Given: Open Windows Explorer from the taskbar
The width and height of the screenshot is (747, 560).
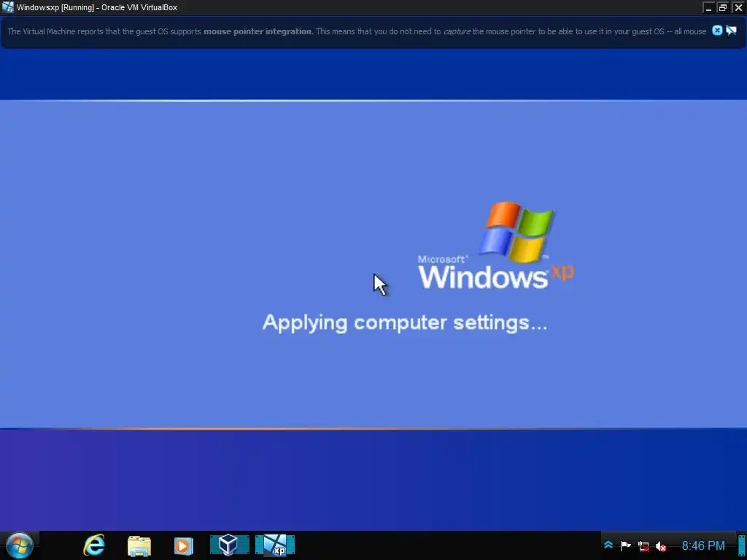Looking at the screenshot, I should coord(139,545).
